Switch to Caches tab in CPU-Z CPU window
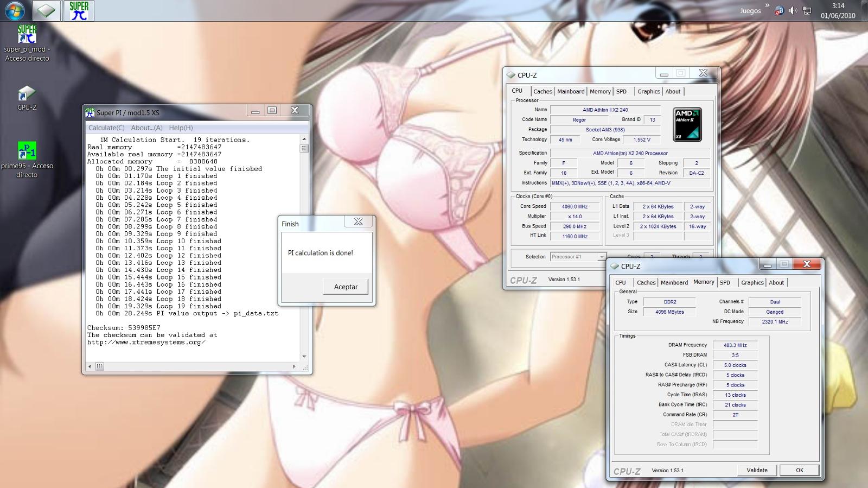This screenshot has width=868, height=488. click(x=542, y=92)
